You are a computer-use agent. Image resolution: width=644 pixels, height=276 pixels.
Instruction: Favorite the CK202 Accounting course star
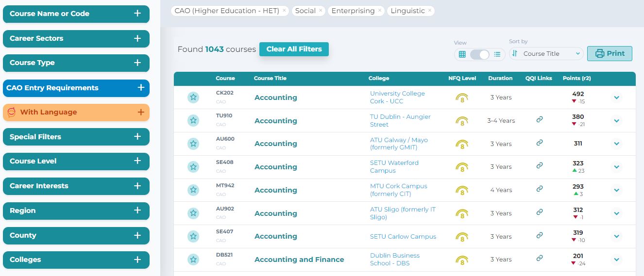(x=193, y=97)
